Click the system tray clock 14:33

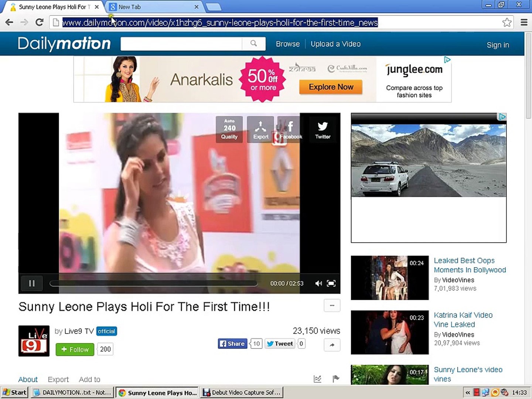(519, 393)
